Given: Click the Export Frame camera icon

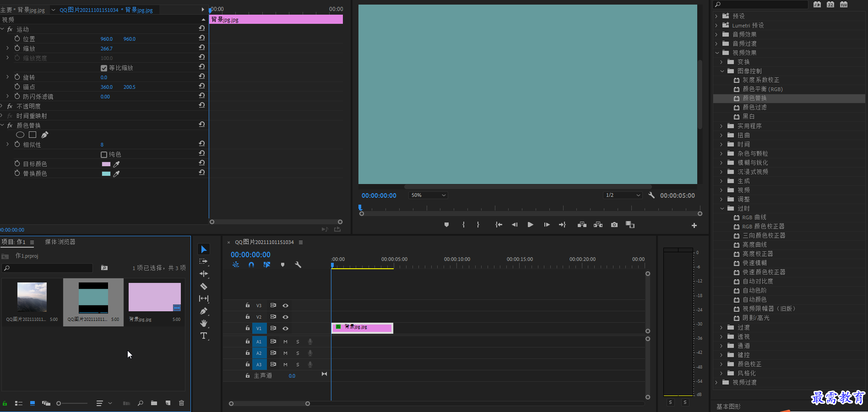Looking at the screenshot, I should [x=614, y=225].
